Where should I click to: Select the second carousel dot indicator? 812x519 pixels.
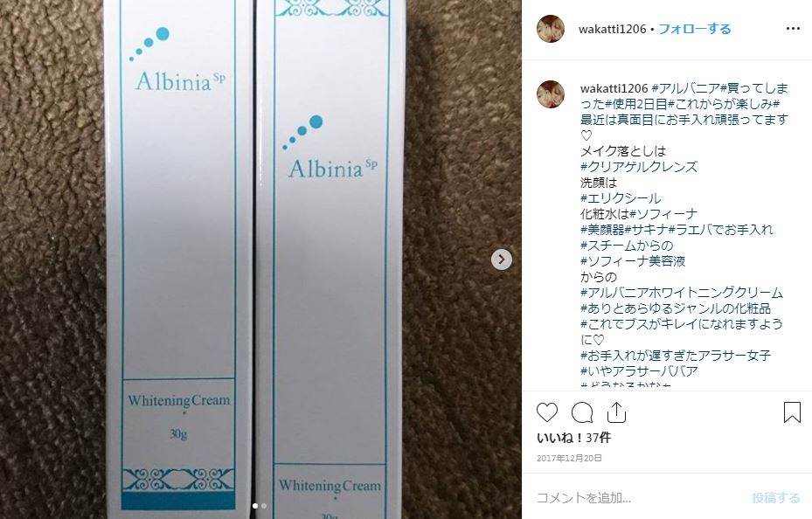point(264,506)
